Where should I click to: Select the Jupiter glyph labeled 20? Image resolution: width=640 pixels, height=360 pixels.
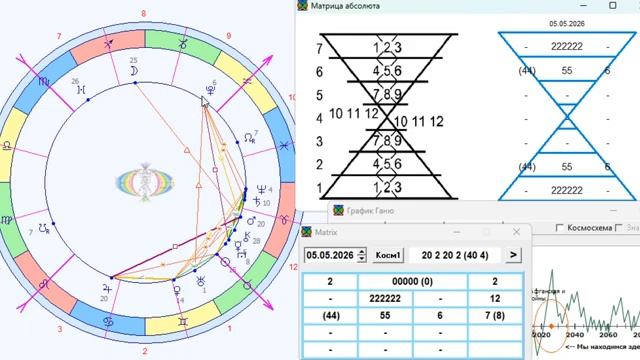pos(107,289)
